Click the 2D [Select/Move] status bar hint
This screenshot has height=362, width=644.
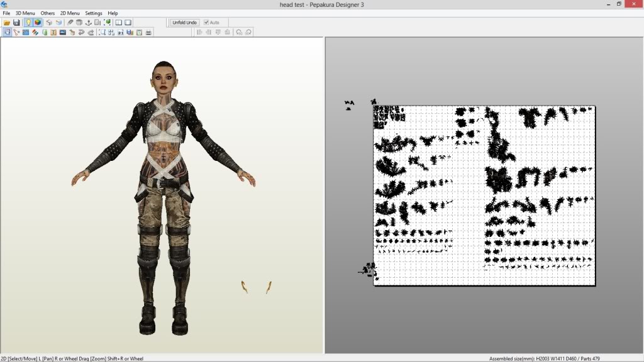click(72, 359)
